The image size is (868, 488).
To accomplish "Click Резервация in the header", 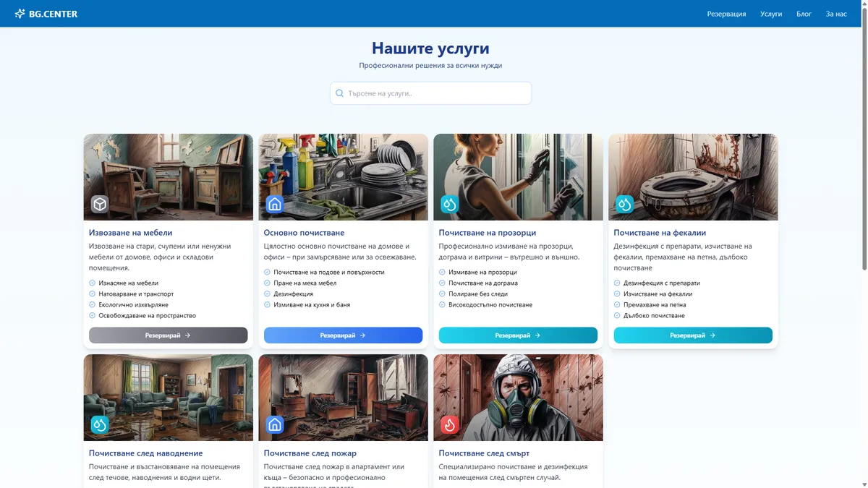I will [x=727, y=13].
